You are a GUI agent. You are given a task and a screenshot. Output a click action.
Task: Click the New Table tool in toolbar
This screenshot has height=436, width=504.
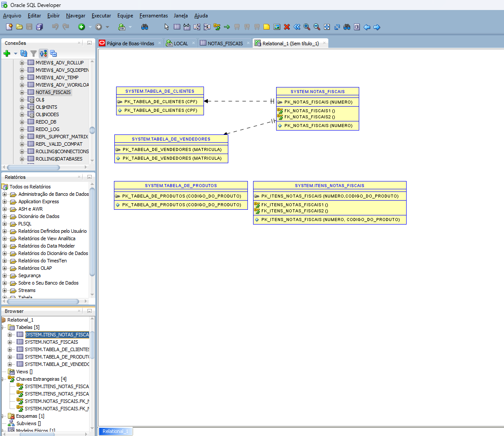tap(177, 27)
